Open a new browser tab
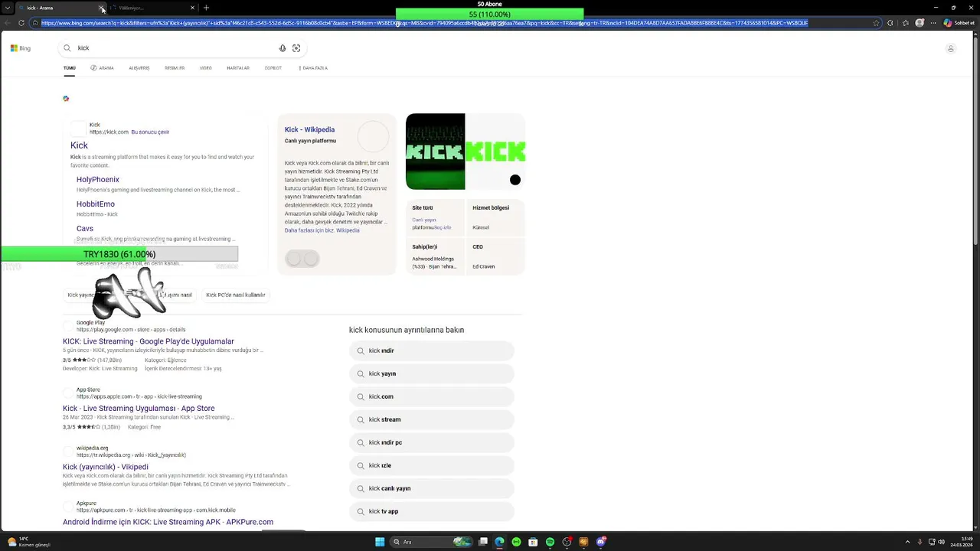This screenshot has width=980, height=551. (x=206, y=8)
